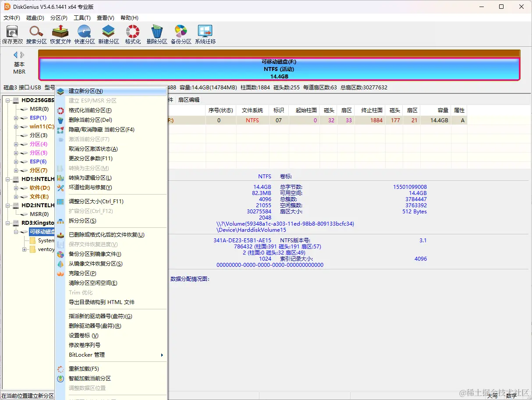Open the 磁盘(D) menu
Viewport: 532px width, 400px height.
point(35,18)
